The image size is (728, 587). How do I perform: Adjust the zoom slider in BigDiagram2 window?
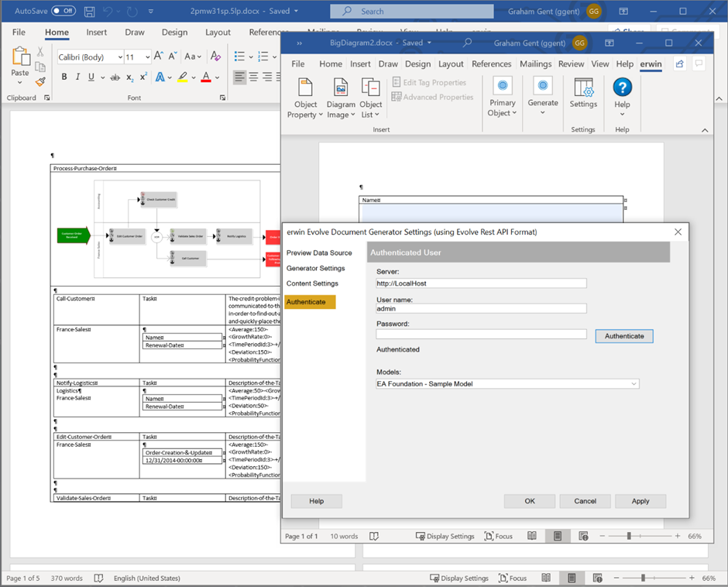pos(629,536)
